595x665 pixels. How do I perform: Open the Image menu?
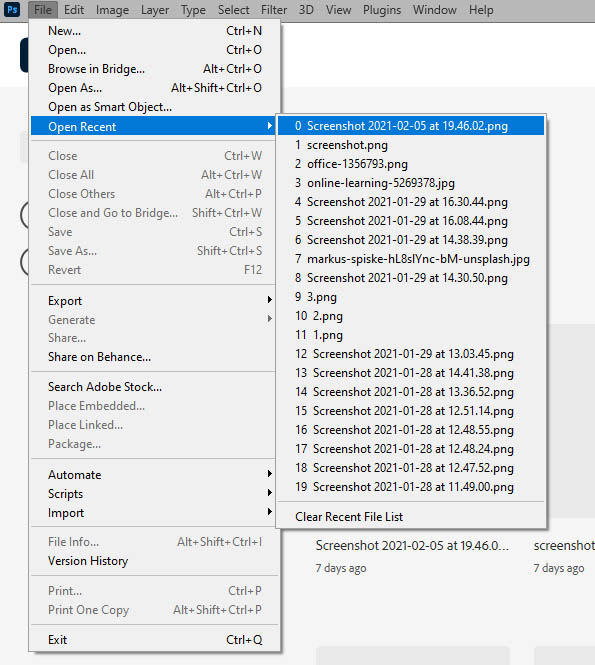112,10
